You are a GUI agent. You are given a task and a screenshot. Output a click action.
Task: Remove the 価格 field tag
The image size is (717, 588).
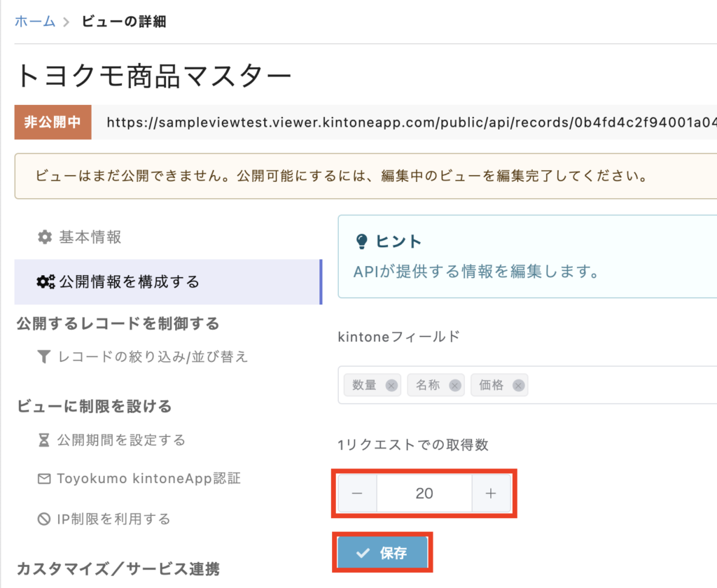tap(518, 386)
